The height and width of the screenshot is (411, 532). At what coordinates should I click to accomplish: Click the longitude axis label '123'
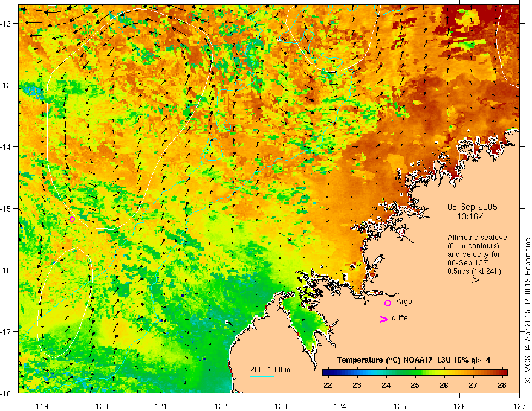pos(281,406)
